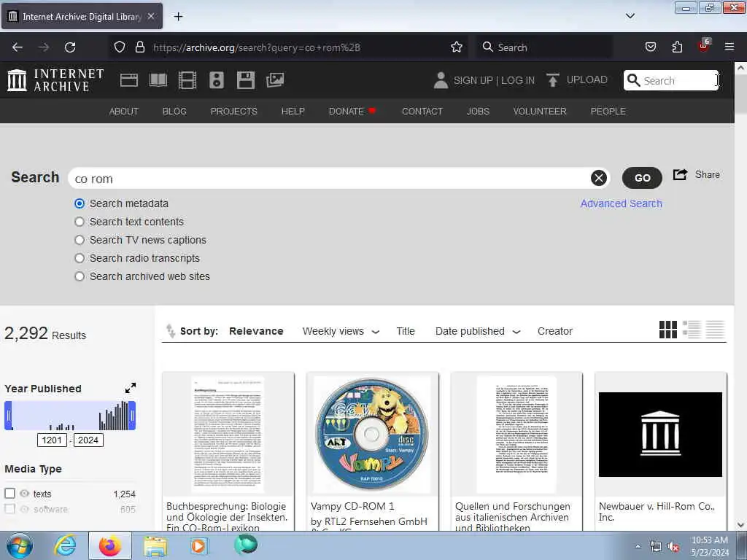Check the software media type checkbox
This screenshot has width=747, height=560.
[x=9, y=508]
